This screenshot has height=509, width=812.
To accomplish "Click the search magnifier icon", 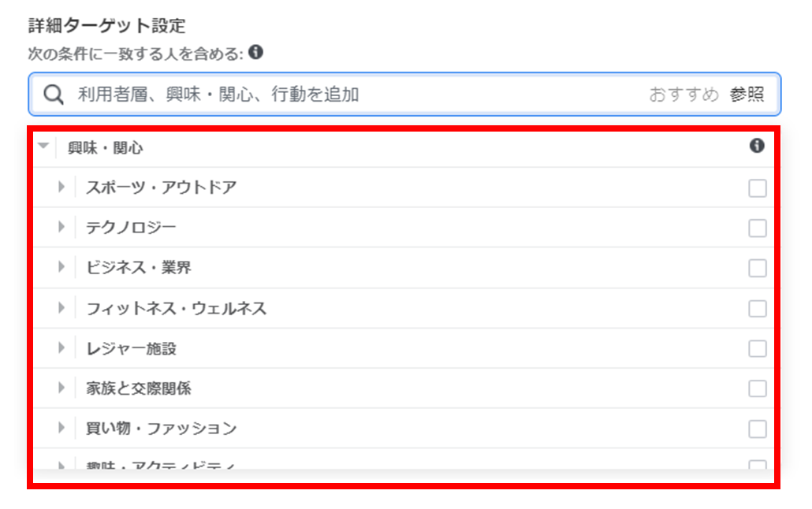I will [54, 95].
